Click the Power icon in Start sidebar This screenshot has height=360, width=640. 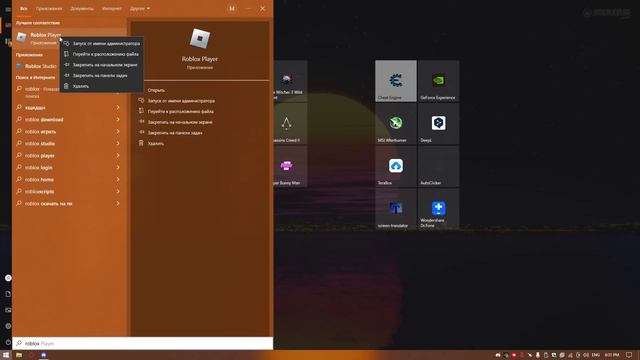coord(8,342)
